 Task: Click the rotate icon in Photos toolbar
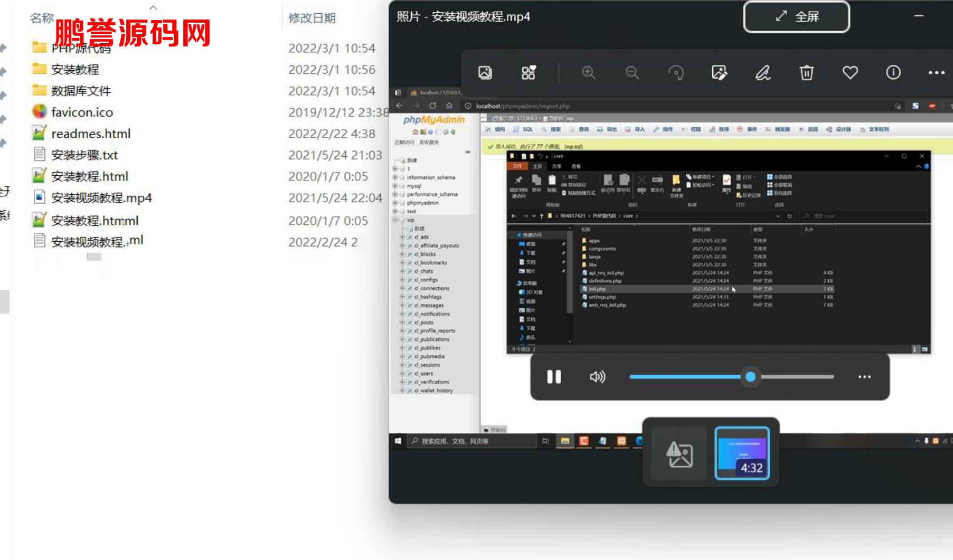676,72
